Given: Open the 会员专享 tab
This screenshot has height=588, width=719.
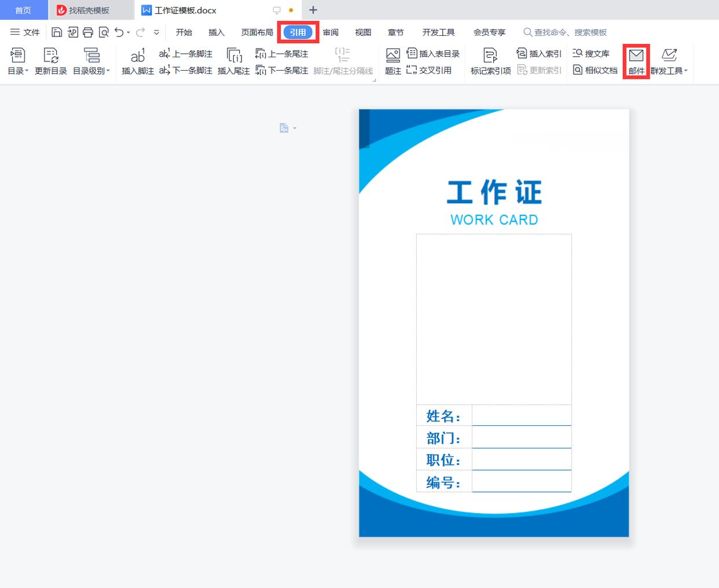Looking at the screenshot, I should [x=490, y=32].
